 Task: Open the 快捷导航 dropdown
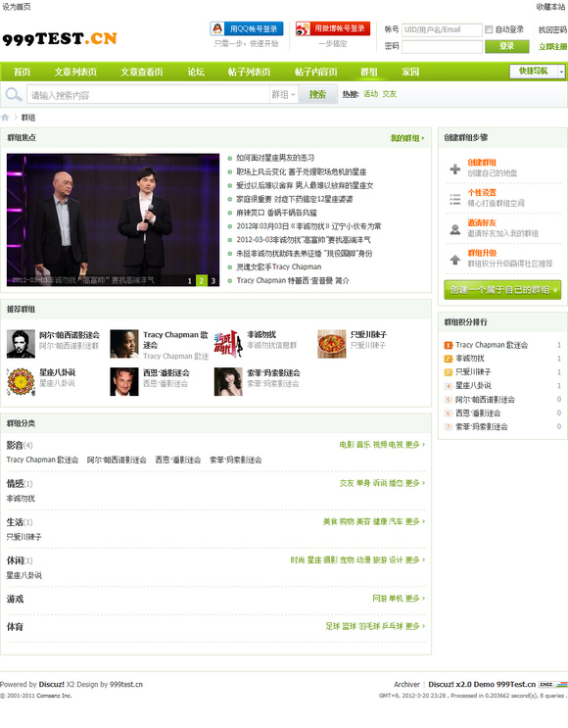coord(537,71)
